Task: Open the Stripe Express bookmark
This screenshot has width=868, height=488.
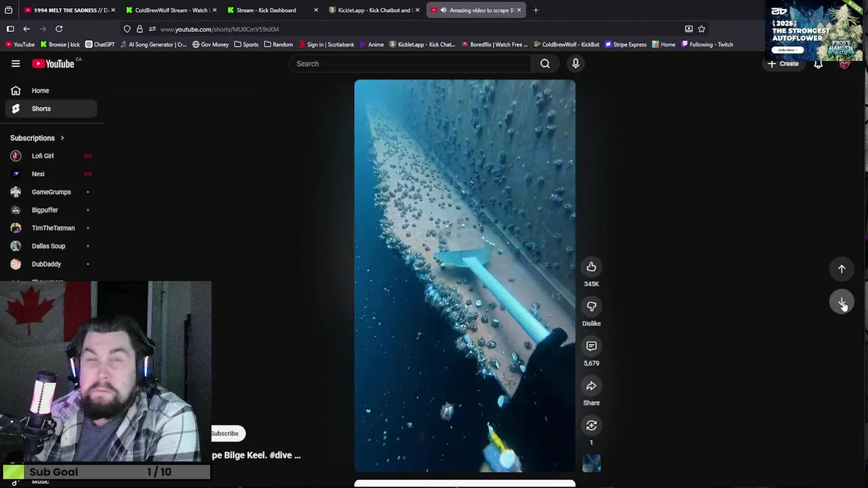Action: point(625,45)
